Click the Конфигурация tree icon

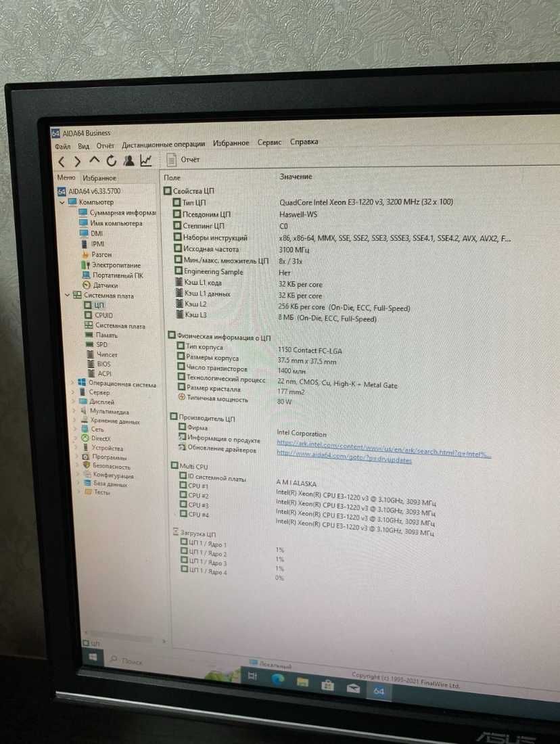87,475
